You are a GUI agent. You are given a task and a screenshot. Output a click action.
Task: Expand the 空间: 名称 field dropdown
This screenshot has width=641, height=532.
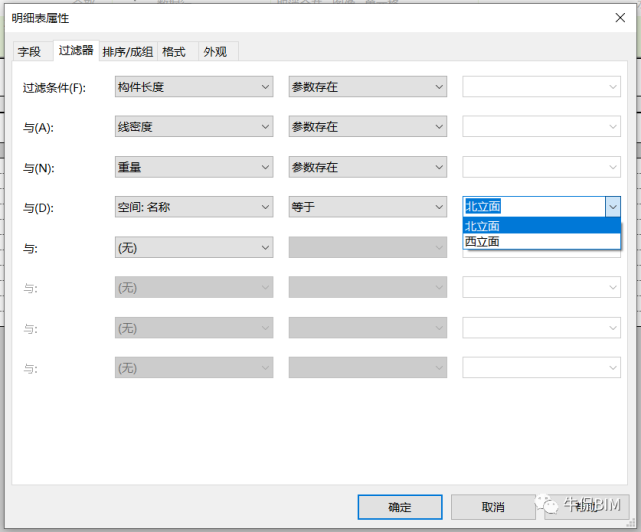click(x=194, y=207)
